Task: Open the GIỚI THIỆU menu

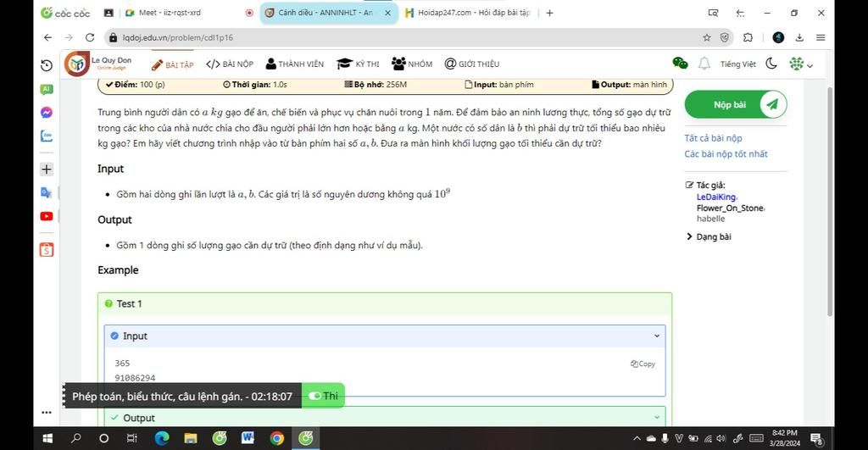Action: [x=471, y=64]
